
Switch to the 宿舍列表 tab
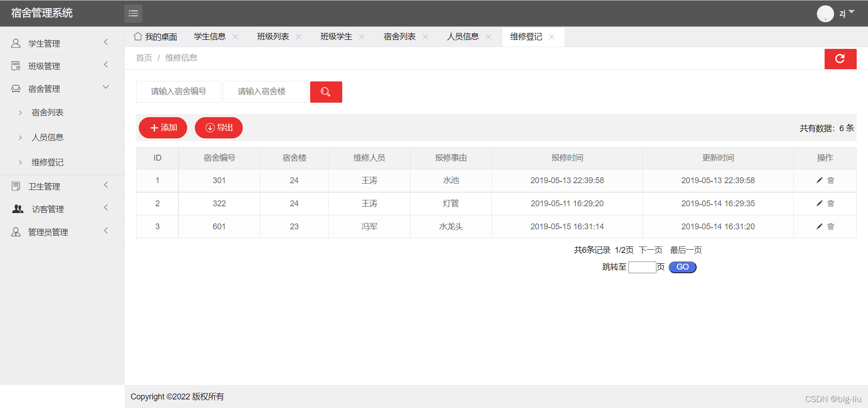(x=400, y=37)
